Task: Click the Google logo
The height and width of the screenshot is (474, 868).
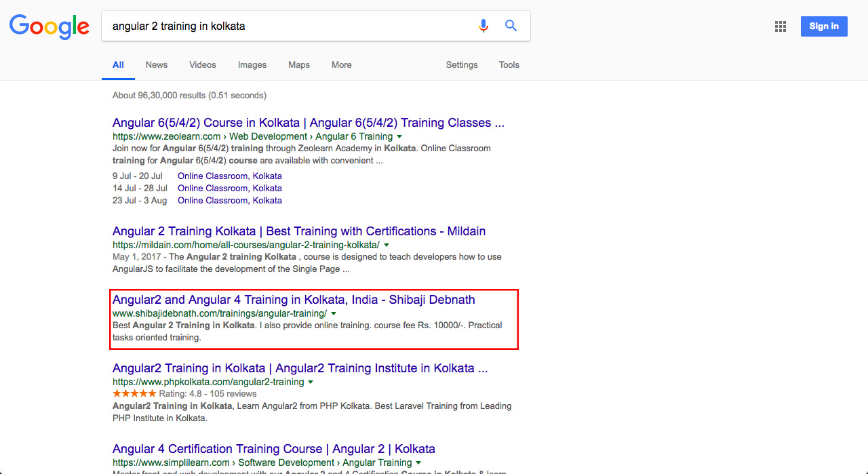Action: click(49, 26)
